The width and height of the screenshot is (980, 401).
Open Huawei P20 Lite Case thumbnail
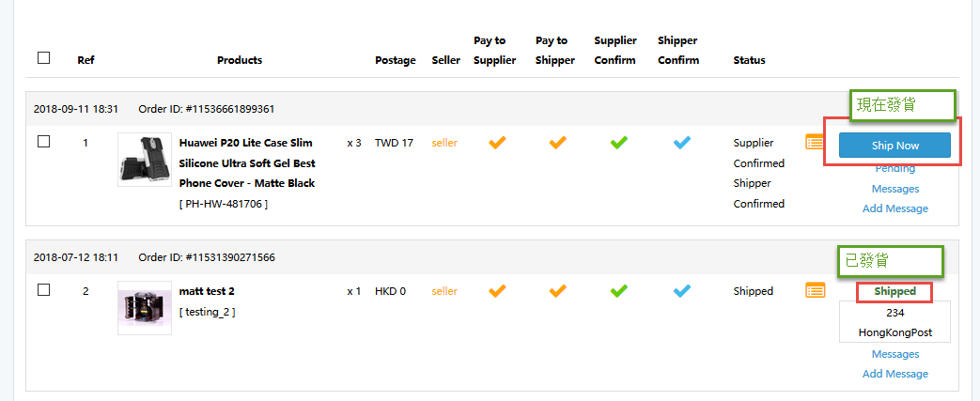coord(145,160)
